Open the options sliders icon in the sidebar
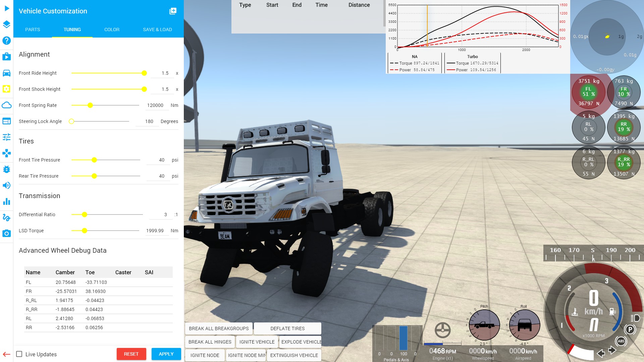The image size is (644, 362). (x=7, y=137)
